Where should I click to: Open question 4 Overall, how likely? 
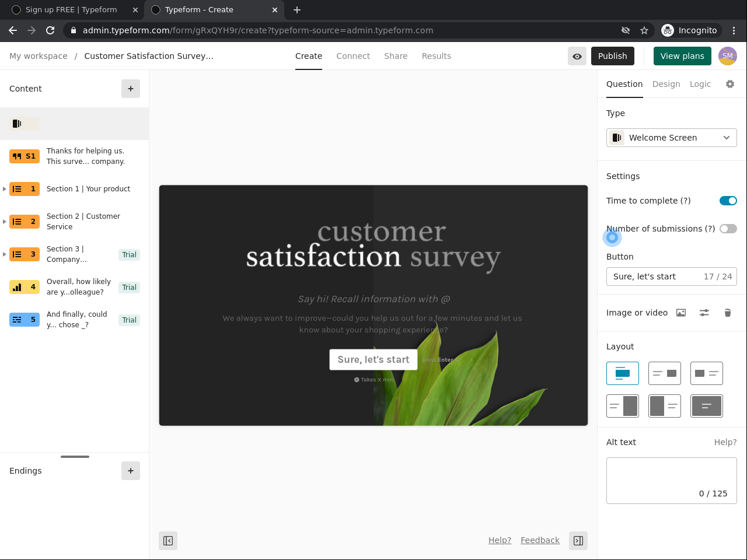click(74, 287)
